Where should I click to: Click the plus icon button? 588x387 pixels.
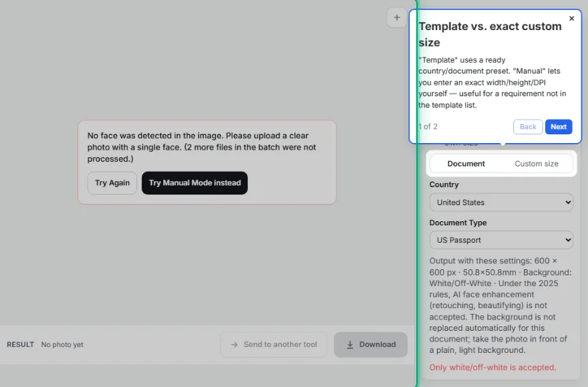click(397, 17)
